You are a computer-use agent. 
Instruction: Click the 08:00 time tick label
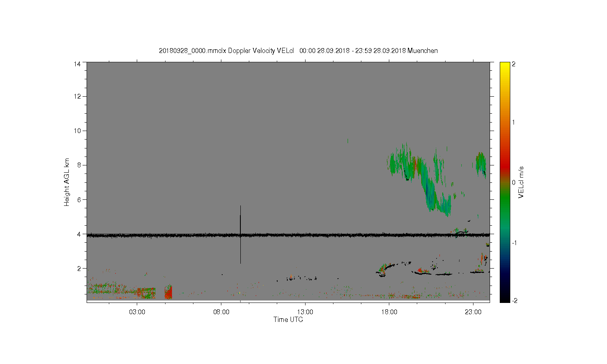click(221, 312)
